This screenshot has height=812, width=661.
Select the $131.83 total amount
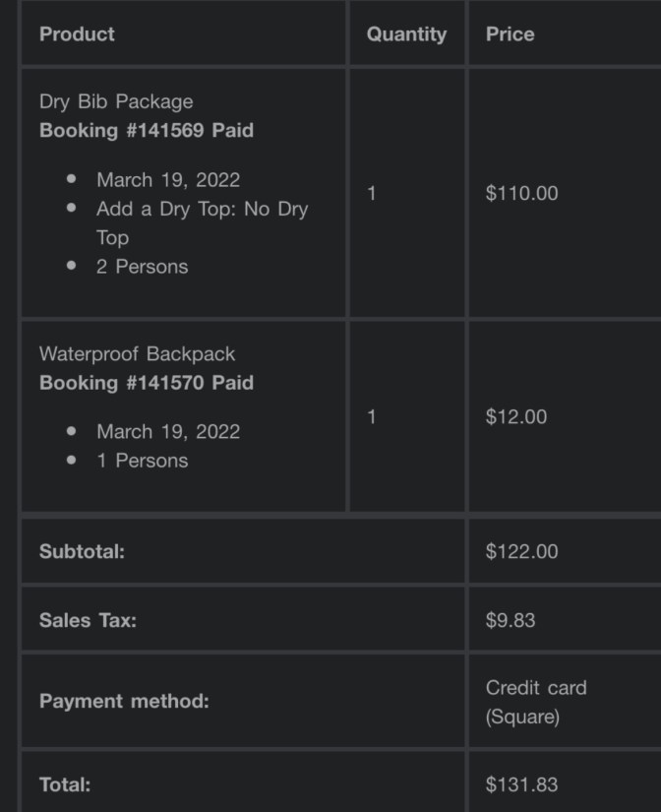pos(521,784)
